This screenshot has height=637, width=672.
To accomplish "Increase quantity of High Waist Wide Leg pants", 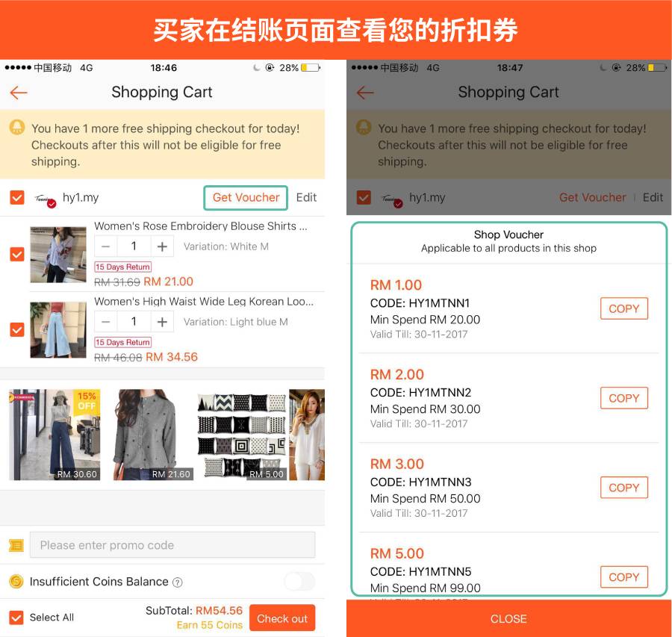I will click(162, 322).
